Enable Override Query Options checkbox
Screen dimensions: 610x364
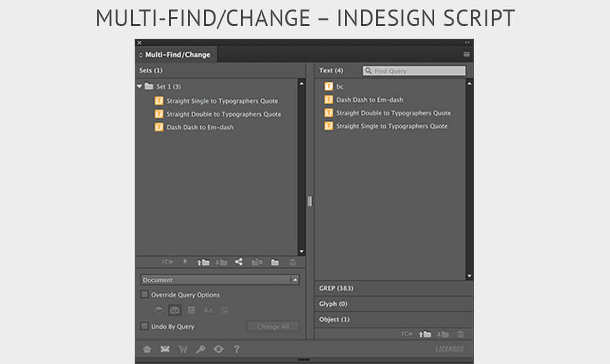(x=144, y=294)
